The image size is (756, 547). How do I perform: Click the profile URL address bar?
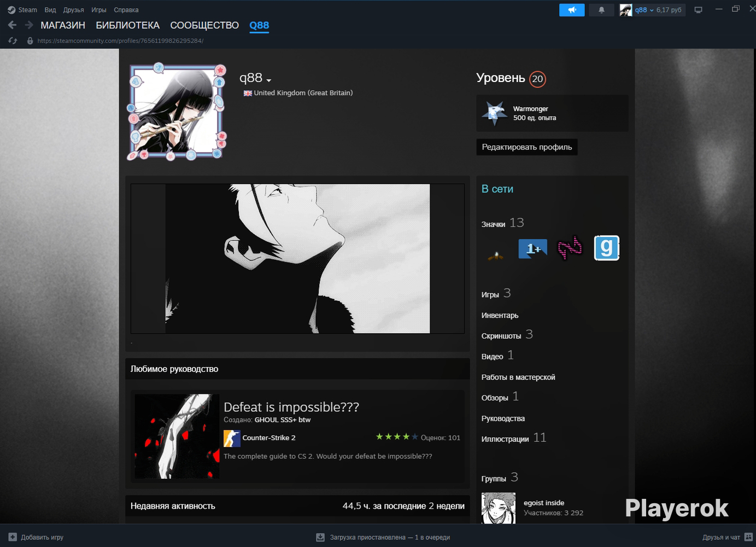tap(120, 40)
